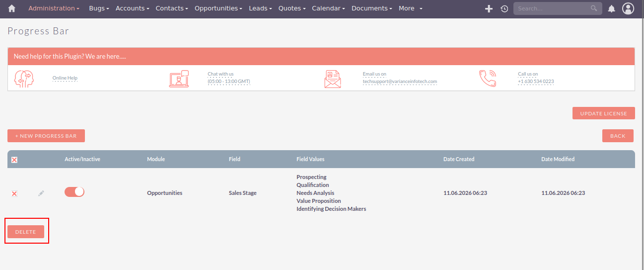Expand the Calendar menu
The width and height of the screenshot is (644, 270).
point(328,8)
